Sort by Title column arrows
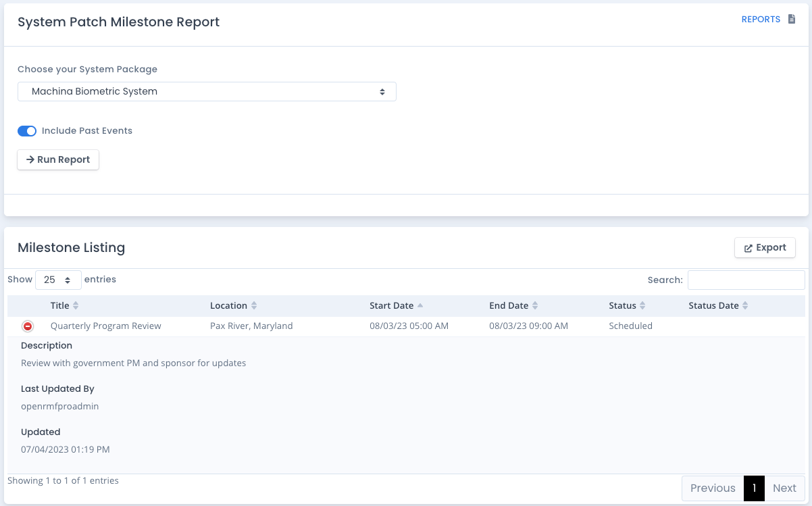812x506 pixels. pyautogui.click(x=76, y=306)
